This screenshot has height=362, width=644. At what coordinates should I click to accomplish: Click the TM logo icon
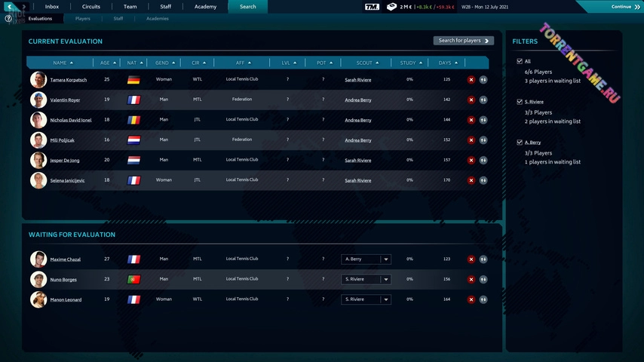[x=371, y=7]
